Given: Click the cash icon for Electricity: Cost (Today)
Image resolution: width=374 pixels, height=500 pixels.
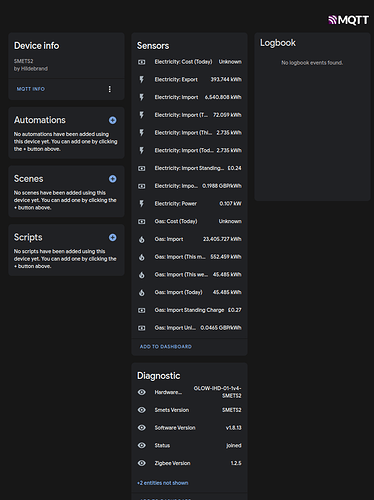Looking at the screenshot, I should tap(142, 62).
